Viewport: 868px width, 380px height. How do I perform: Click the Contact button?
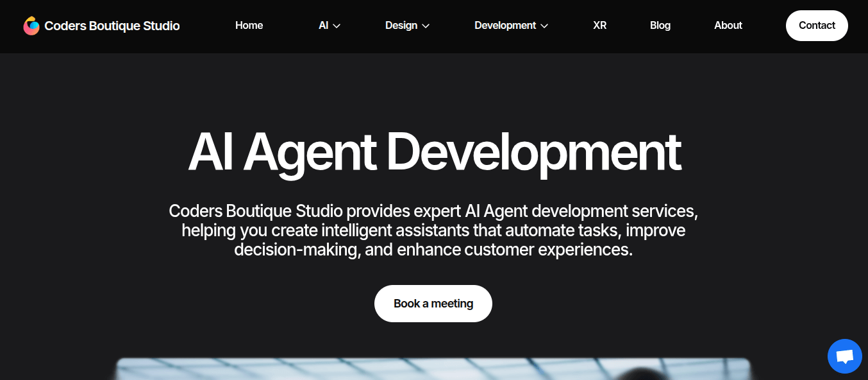[817, 26]
